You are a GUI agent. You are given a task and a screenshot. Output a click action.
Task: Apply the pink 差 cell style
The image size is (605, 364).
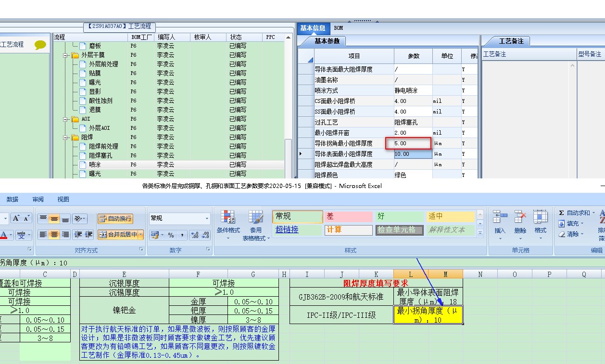pos(349,217)
